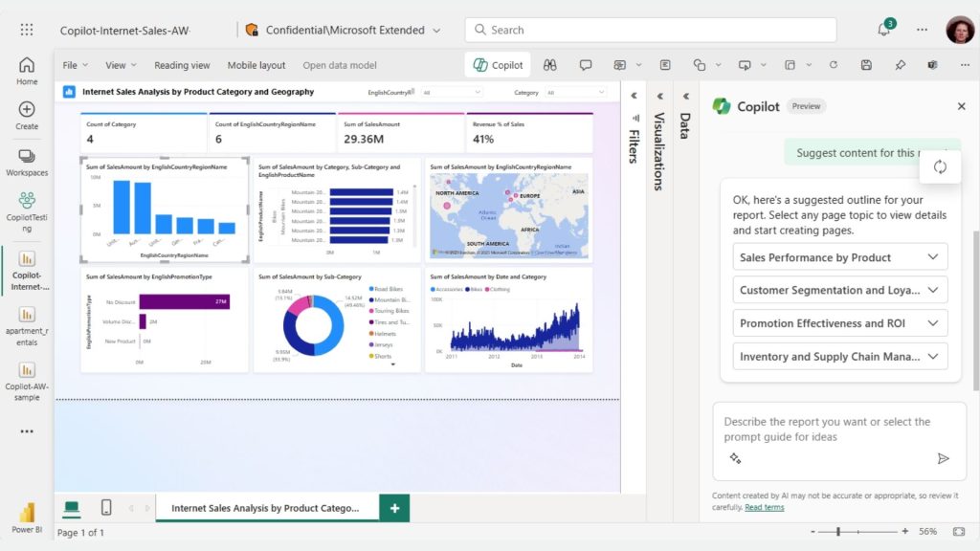Click the buttons icon in toolbar

click(x=745, y=65)
